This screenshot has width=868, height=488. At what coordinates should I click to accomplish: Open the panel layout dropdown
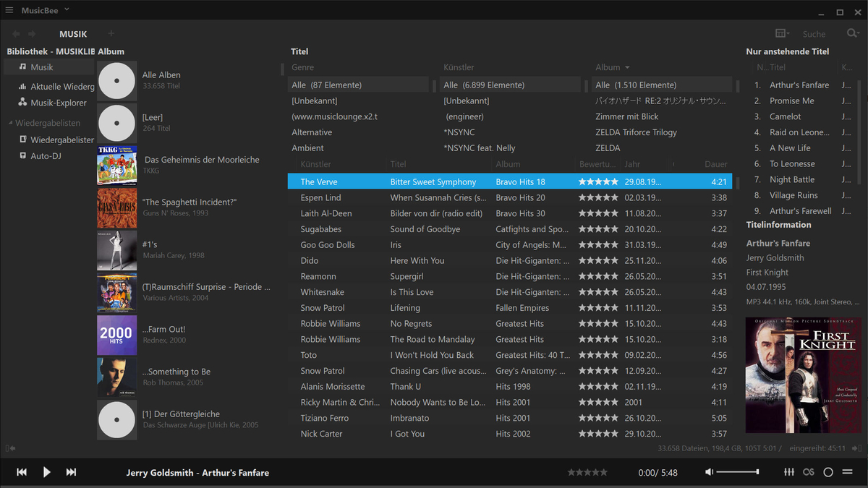click(782, 33)
